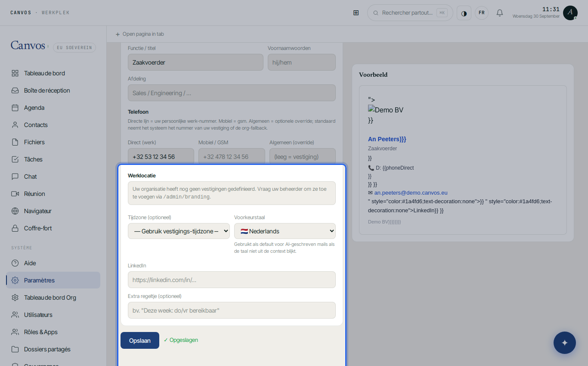The height and width of the screenshot is (366, 588).
Task: Click the Algemeen (override) field
Action: click(303, 157)
